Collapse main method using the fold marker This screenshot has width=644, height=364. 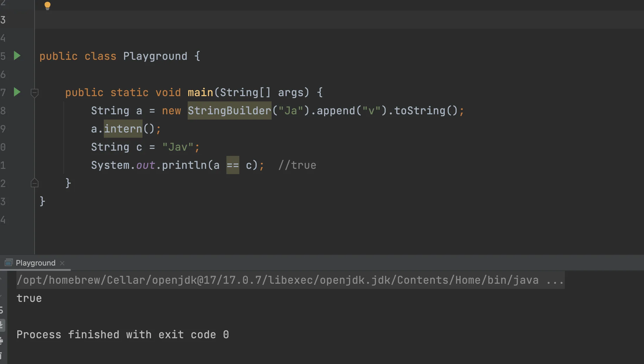[34, 93]
